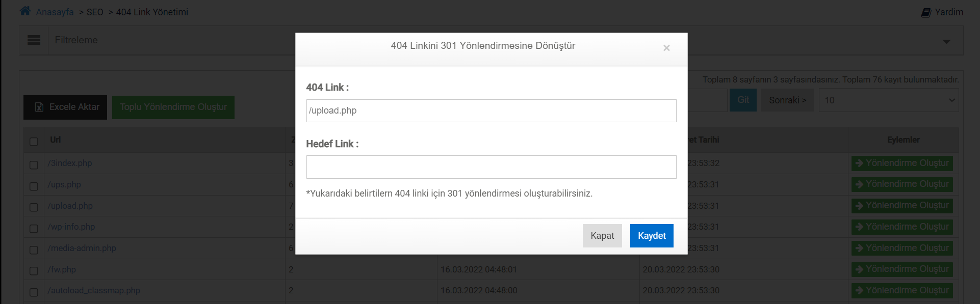The height and width of the screenshot is (304, 980).
Task: Click Yönlendirme Oluştur for /autoload_classmap.php row
Action: [x=902, y=291]
